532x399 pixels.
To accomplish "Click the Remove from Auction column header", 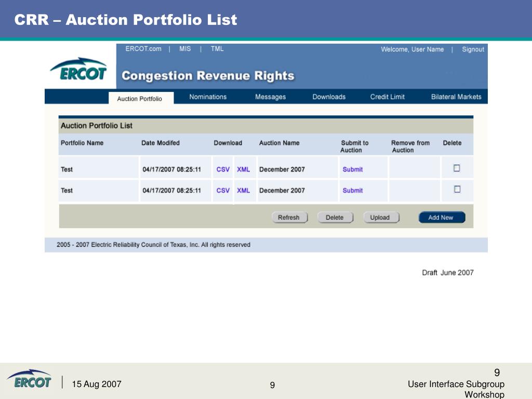I will [410, 147].
